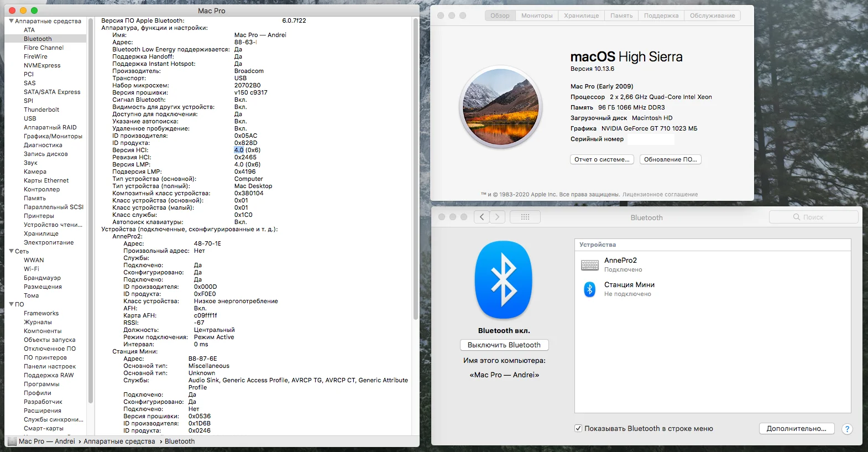Click Аппаратные средства in the bottom path bar
The height and width of the screenshot is (452, 868).
119,441
